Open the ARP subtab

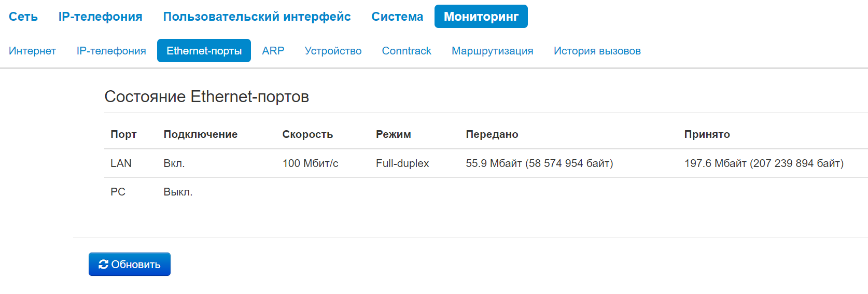point(273,51)
